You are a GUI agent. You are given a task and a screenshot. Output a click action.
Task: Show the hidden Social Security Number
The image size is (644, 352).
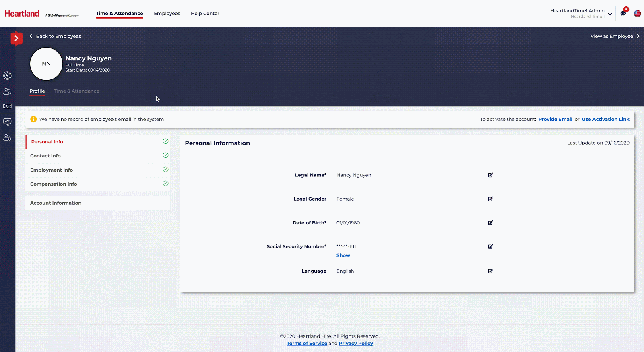[343, 255]
